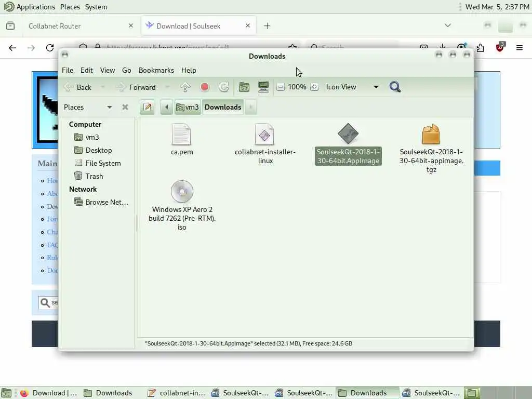Image resolution: width=532 pixels, height=399 pixels.
Task: Open the browser hamburger menu
Action: click(x=520, y=48)
